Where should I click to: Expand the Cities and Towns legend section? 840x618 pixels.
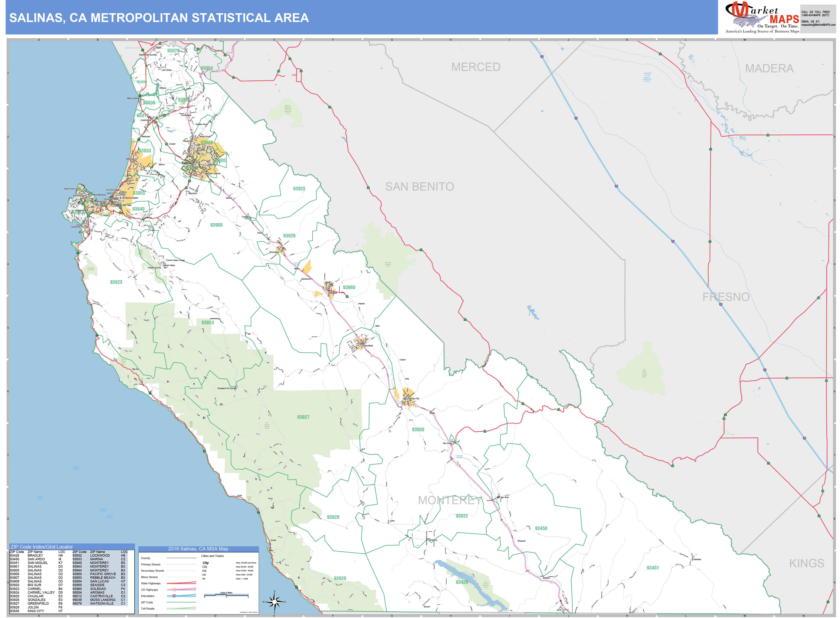coord(212,556)
